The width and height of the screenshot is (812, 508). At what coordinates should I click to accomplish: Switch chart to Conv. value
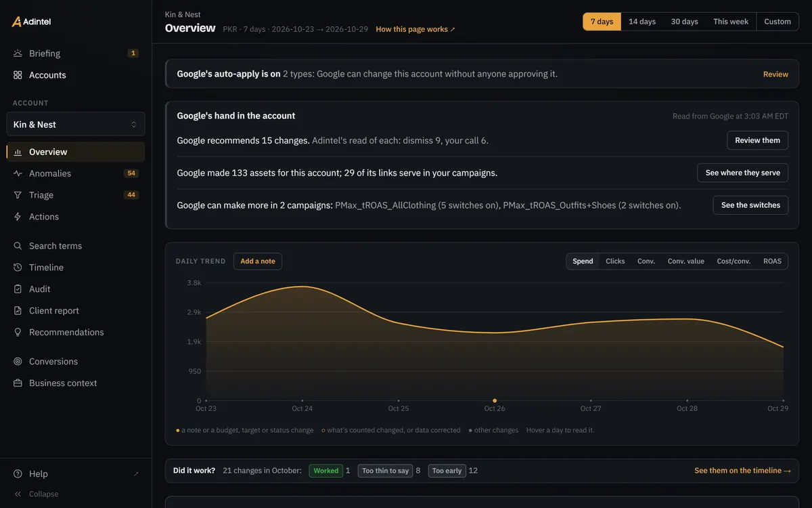tap(686, 261)
